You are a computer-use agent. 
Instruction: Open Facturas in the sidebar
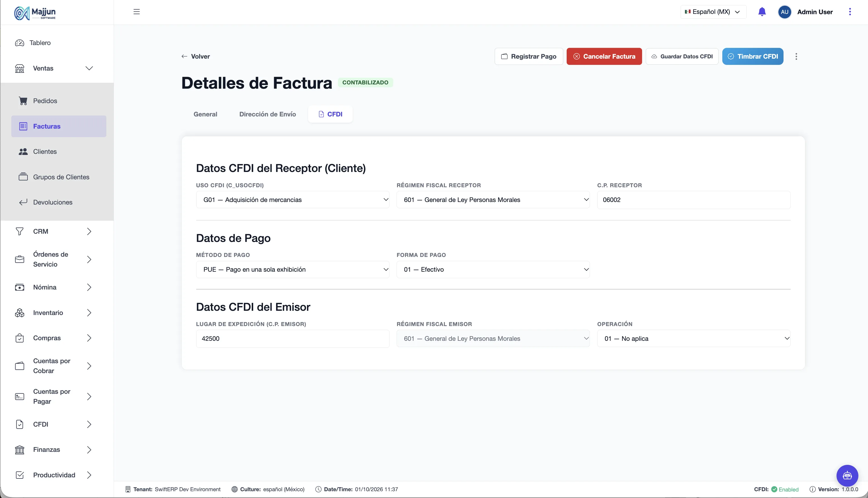pyautogui.click(x=59, y=126)
